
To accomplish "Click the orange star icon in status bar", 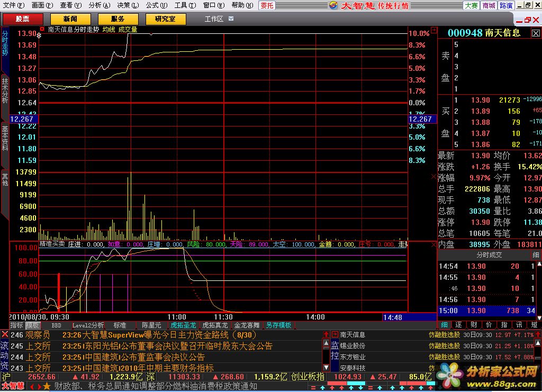I will (x=47, y=386).
